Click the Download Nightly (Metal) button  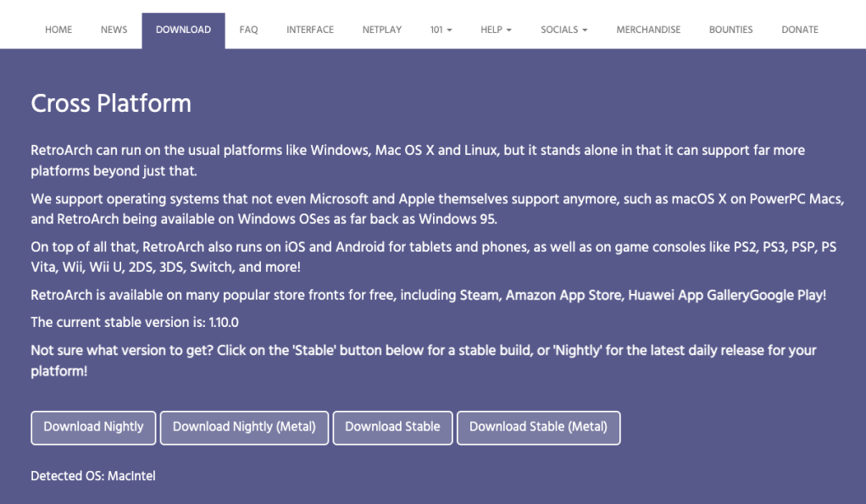click(244, 428)
